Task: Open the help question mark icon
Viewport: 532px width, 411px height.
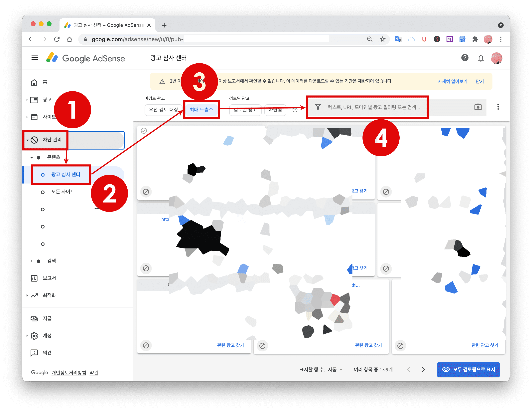Action: pyautogui.click(x=465, y=58)
